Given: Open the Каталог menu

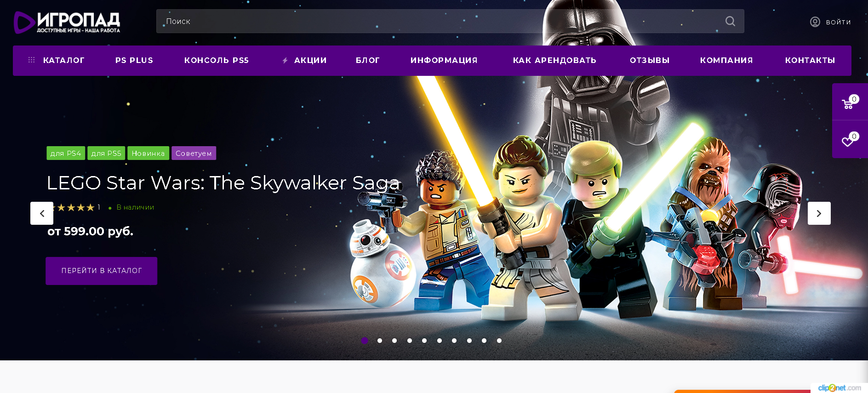Looking at the screenshot, I should (64, 60).
